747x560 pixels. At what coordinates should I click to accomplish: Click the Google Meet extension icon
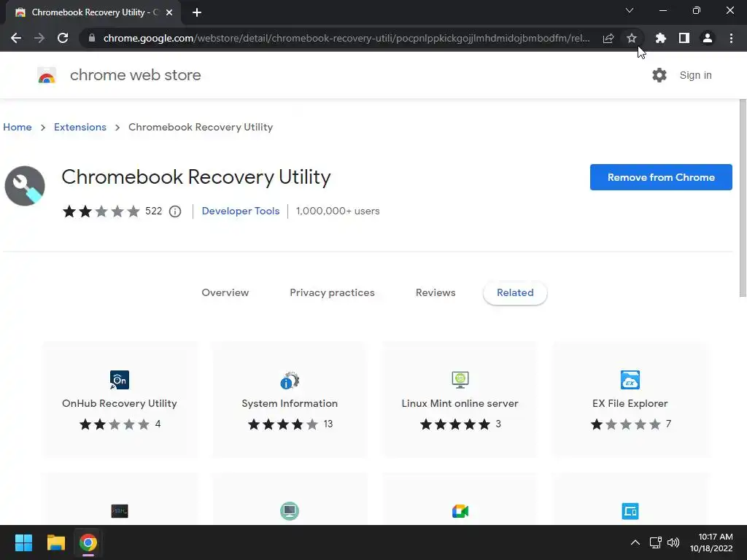click(460, 511)
